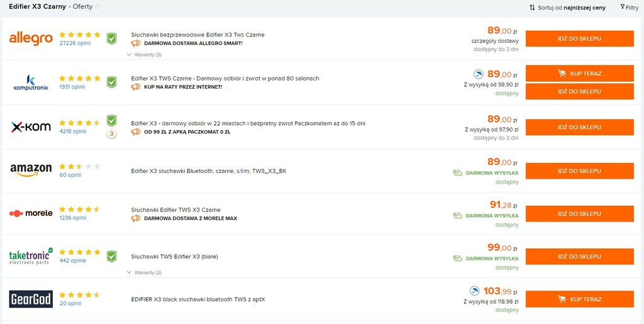Open the Komputronik shop logo
This screenshot has height=324, width=644.
31,82
